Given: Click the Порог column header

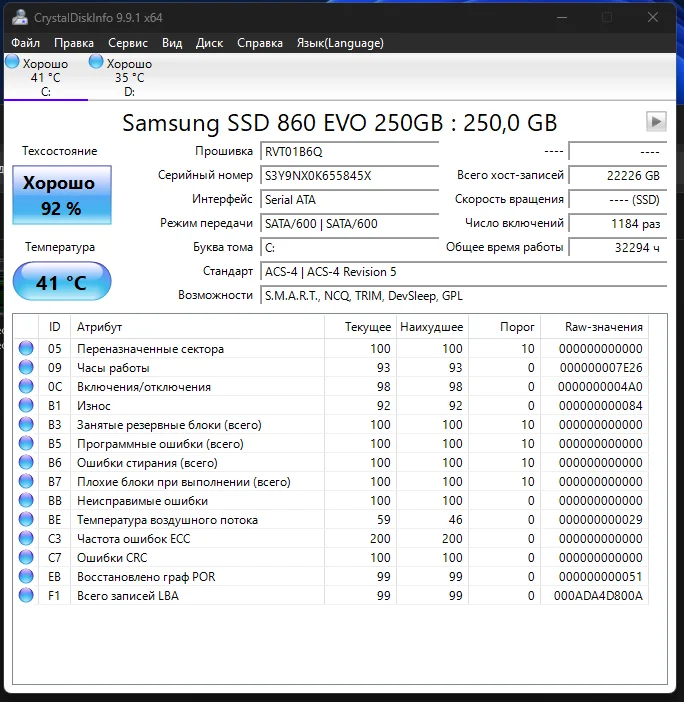Looking at the screenshot, I should 504,327.
